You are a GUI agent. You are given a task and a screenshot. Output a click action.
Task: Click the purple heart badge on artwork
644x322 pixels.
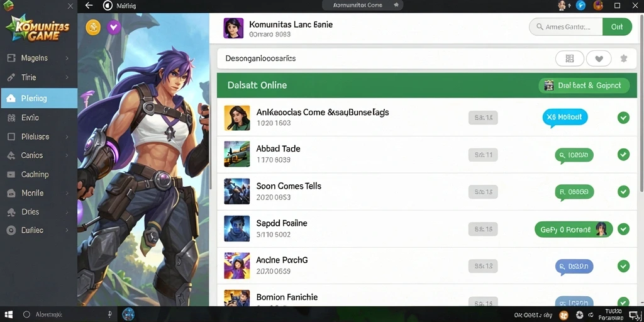[114, 28]
